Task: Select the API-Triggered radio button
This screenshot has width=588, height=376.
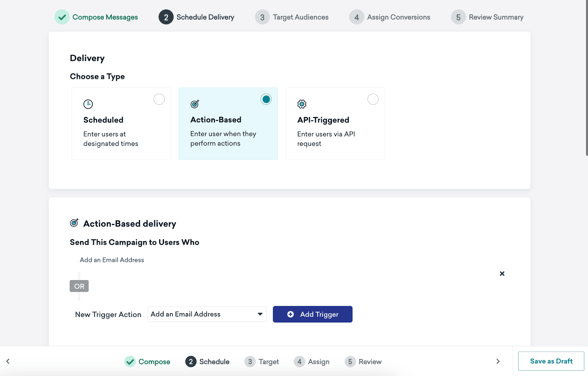Action: (x=373, y=99)
